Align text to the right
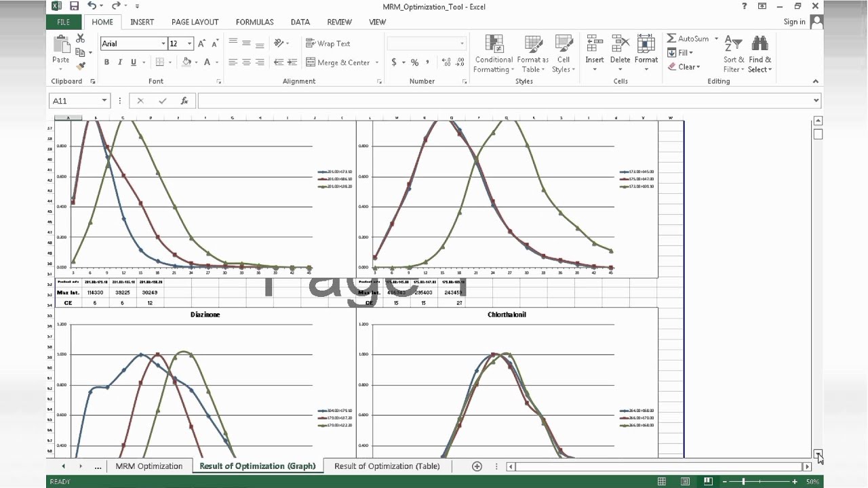The width and height of the screenshot is (868, 488). [x=260, y=62]
